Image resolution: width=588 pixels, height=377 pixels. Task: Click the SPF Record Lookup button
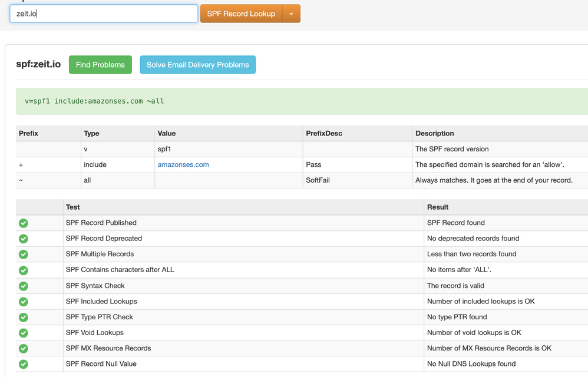[241, 14]
